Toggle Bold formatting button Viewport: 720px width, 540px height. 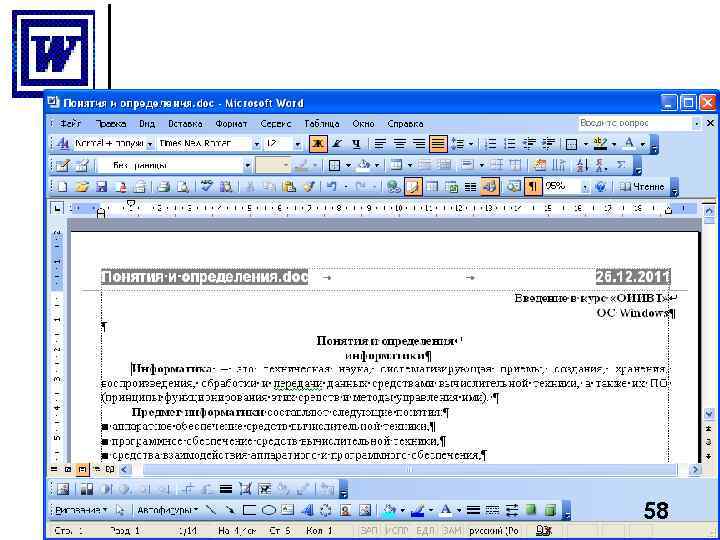[318, 144]
